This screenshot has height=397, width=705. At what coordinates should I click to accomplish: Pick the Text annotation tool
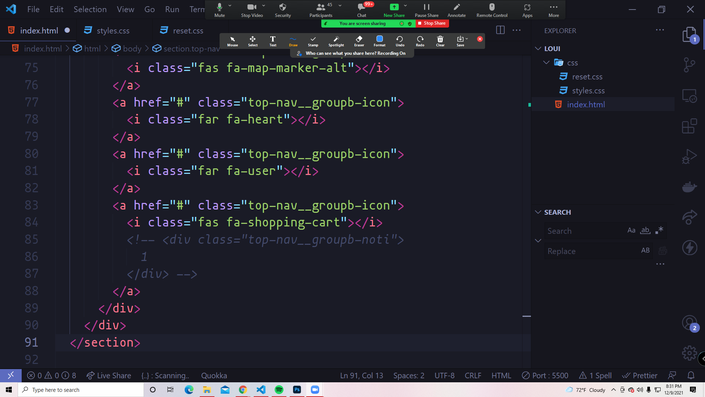pyautogui.click(x=273, y=41)
